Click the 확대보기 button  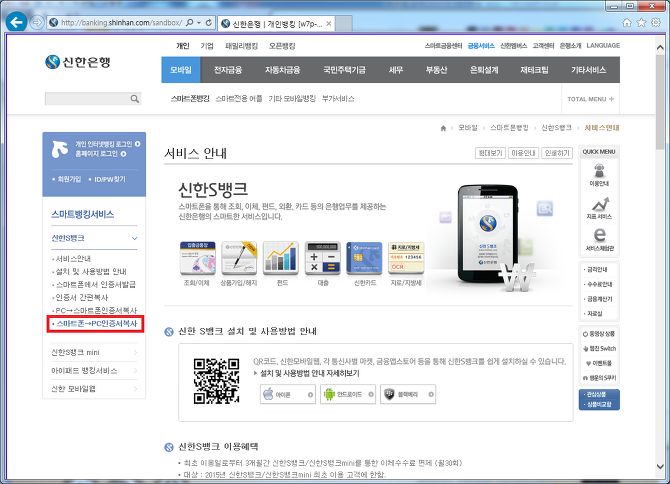(x=490, y=153)
